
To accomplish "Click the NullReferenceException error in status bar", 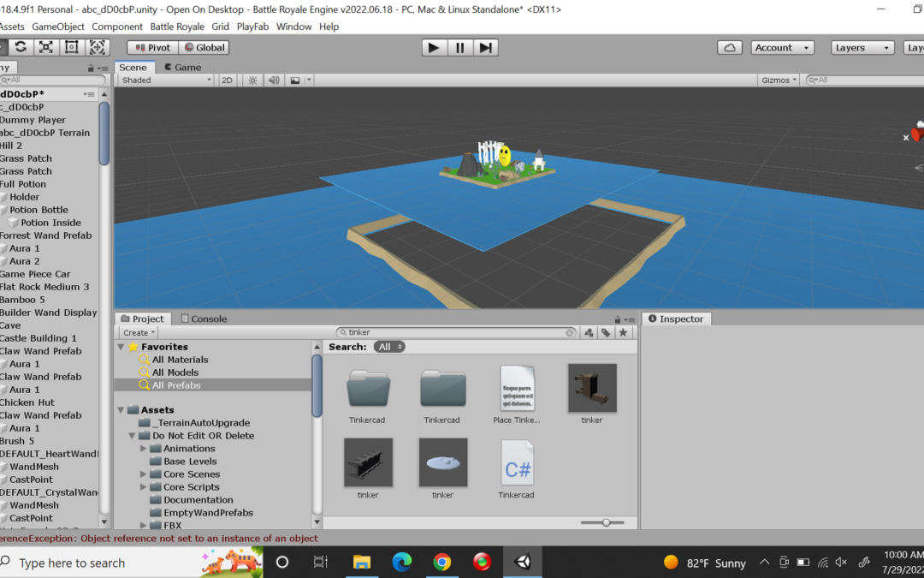I will (x=159, y=539).
